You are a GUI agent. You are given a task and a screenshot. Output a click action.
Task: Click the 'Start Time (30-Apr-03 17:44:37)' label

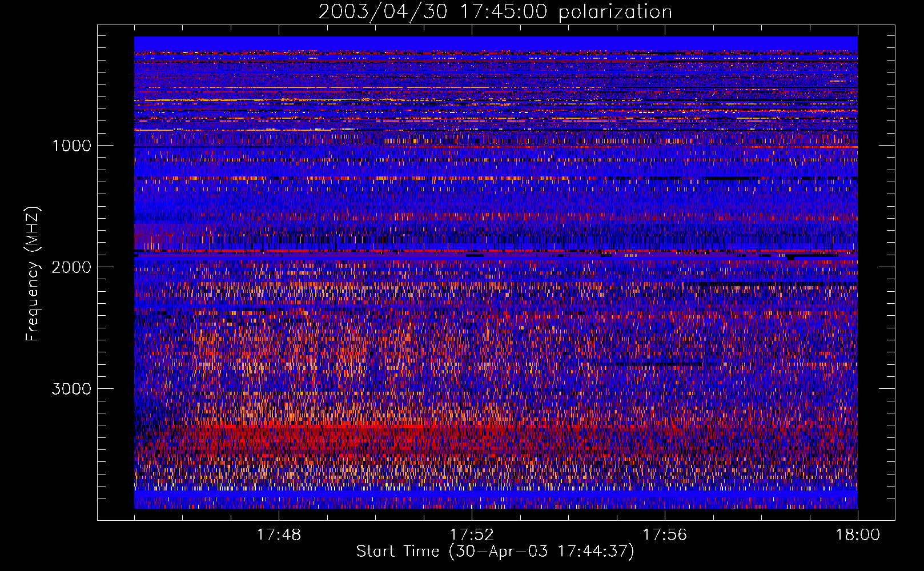[x=495, y=552]
